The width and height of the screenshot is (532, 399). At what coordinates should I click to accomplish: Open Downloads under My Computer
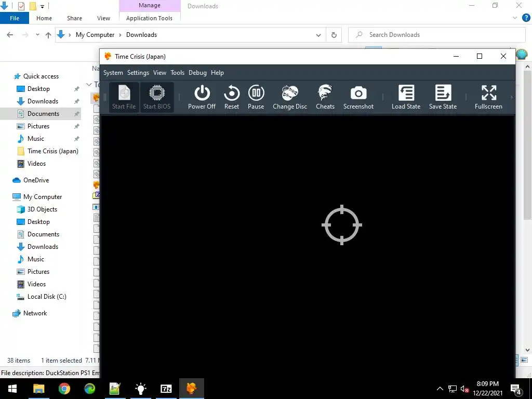point(43,247)
